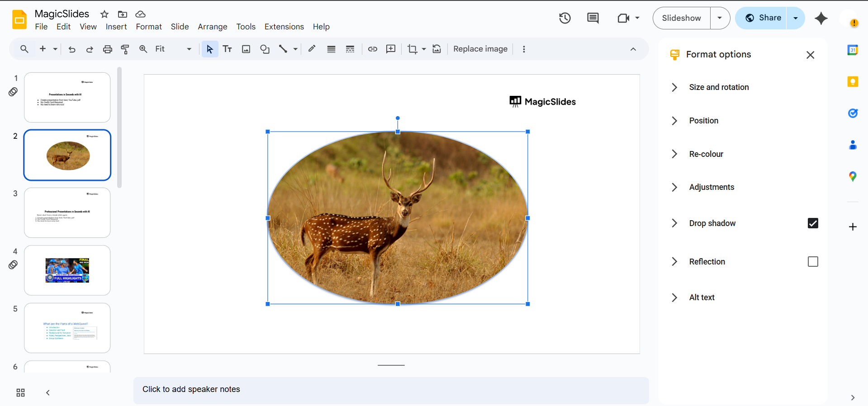Screen dimensions: 868x406
Task: Open Google Keep in side panel
Action: click(853, 82)
